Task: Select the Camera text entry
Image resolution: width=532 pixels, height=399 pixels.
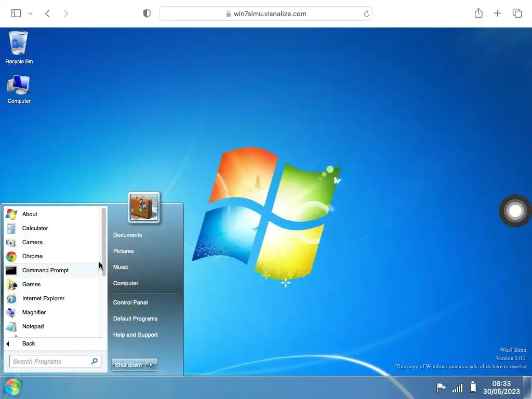Action: pos(32,242)
